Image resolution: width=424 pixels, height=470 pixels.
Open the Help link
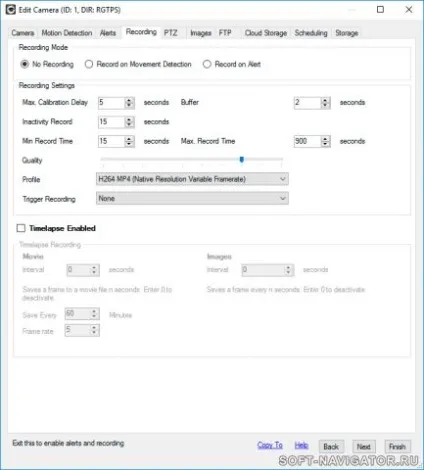pos(301,445)
